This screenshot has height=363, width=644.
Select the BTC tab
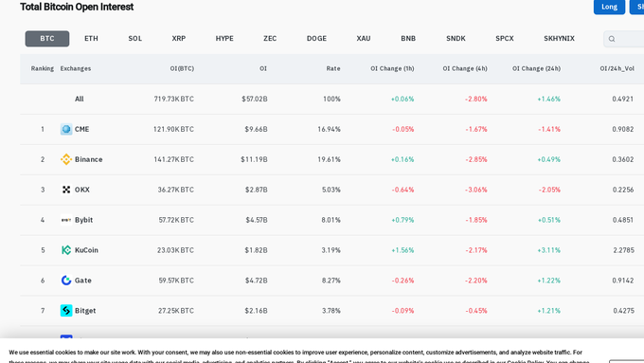point(47,39)
